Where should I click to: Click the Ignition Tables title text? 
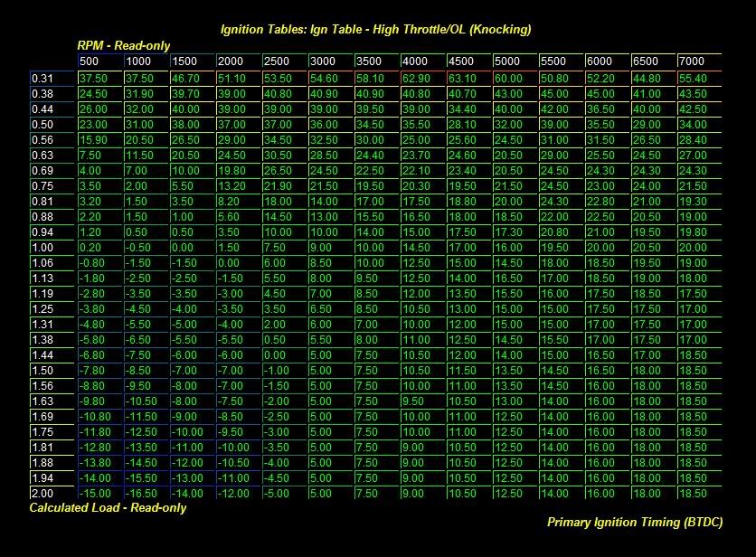[376, 29]
